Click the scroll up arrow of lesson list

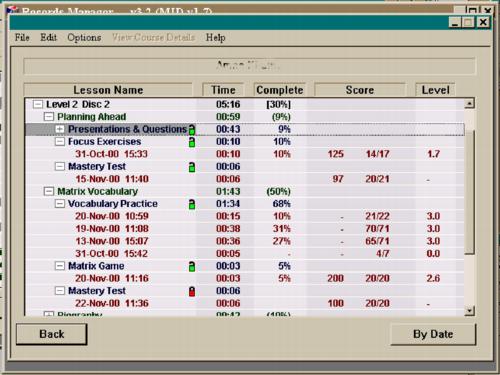469,103
